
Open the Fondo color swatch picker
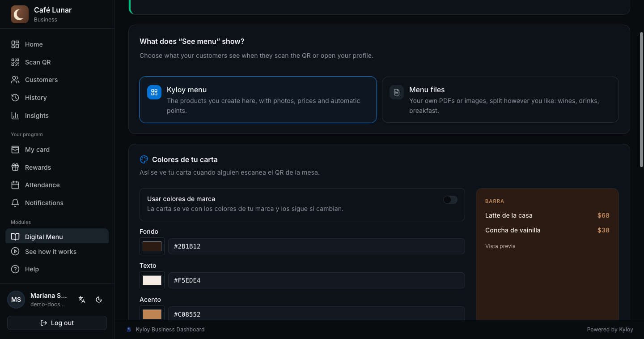[152, 246]
